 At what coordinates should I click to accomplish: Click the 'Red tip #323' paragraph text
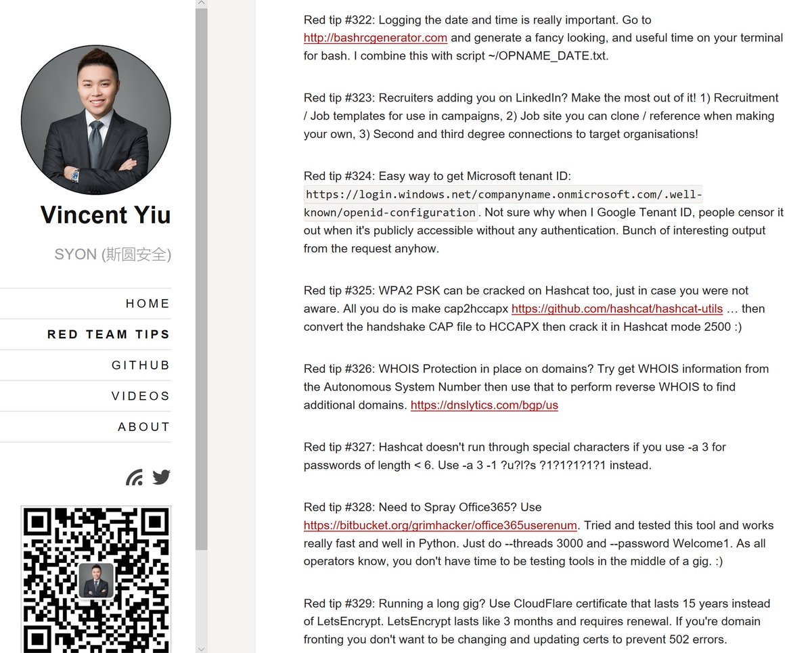pos(541,116)
